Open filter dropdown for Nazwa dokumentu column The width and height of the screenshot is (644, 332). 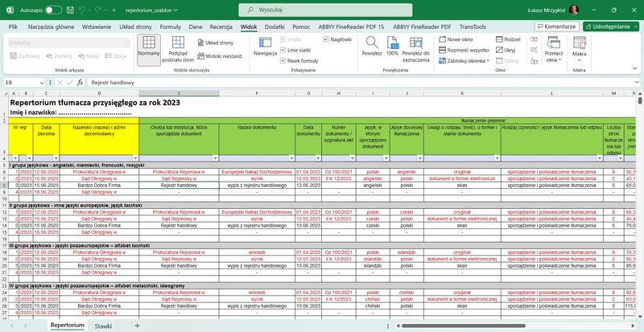pos(290,158)
